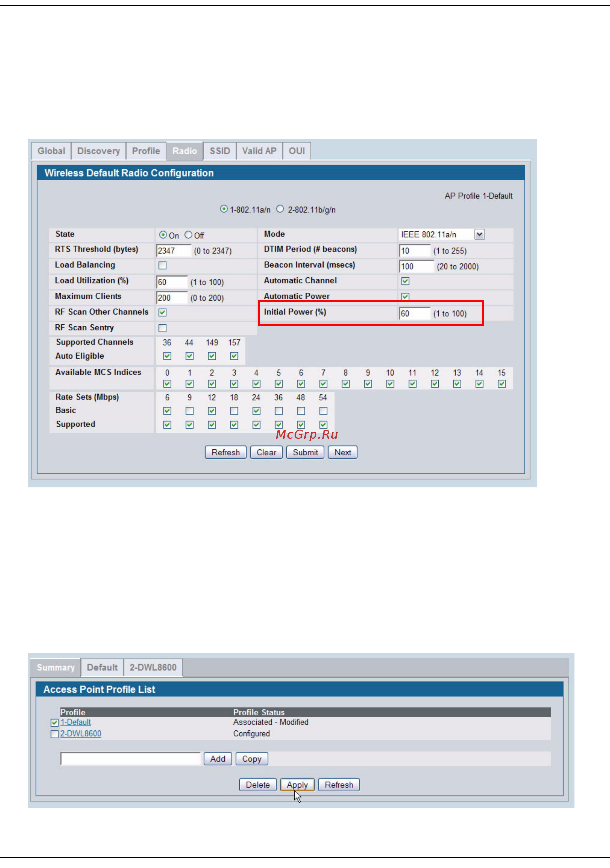Toggle Supported rate 6 Mbps checkbox

(167, 425)
